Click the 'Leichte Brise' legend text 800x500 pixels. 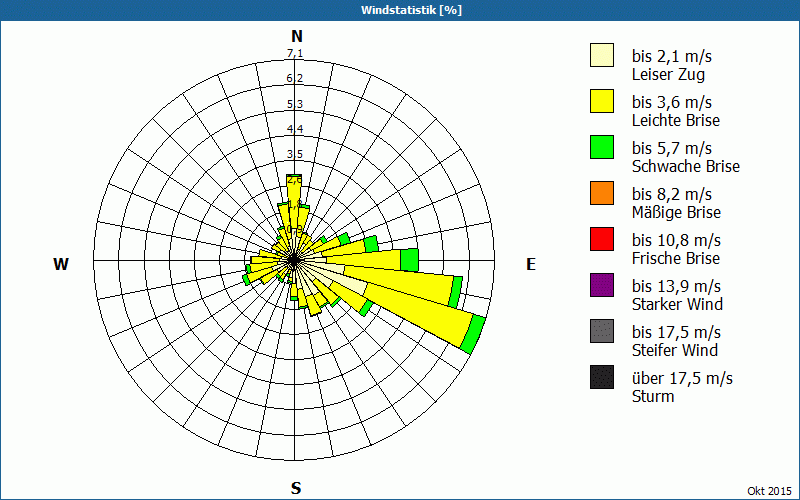[x=676, y=120]
